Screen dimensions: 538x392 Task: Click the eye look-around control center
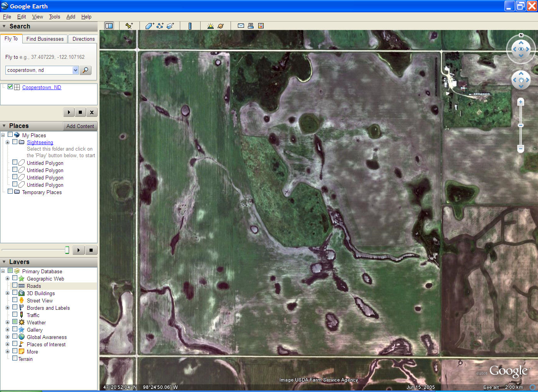point(521,49)
